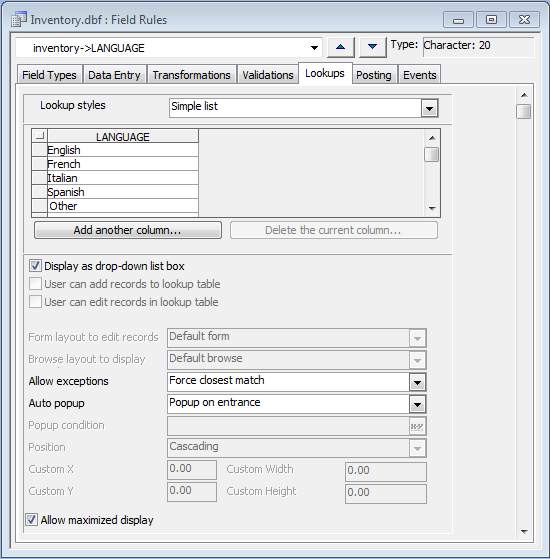Click the panel scrollbar's top up arrow
The width and height of the screenshot is (550, 559).
(x=524, y=95)
